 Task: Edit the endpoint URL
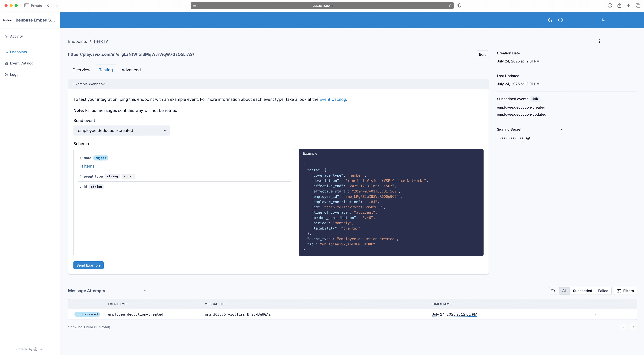point(482,54)
